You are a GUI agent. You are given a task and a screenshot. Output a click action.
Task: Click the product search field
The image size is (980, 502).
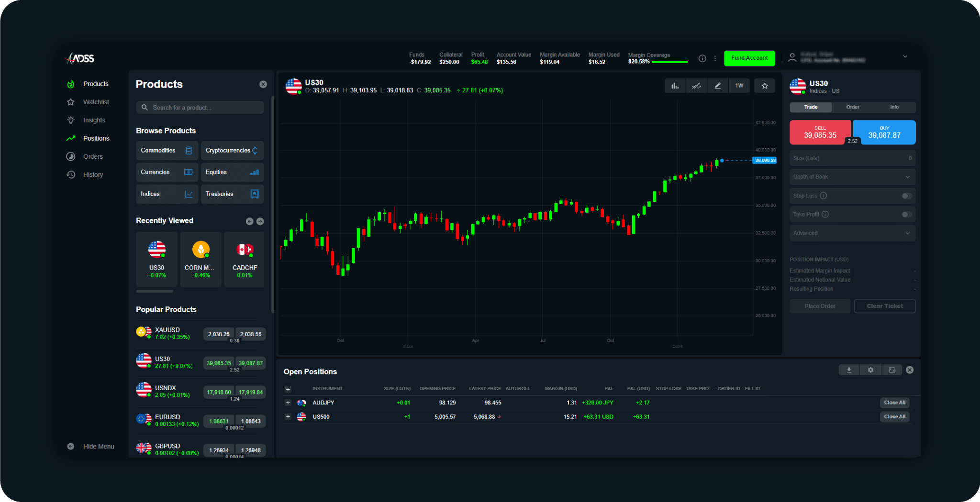200,108
